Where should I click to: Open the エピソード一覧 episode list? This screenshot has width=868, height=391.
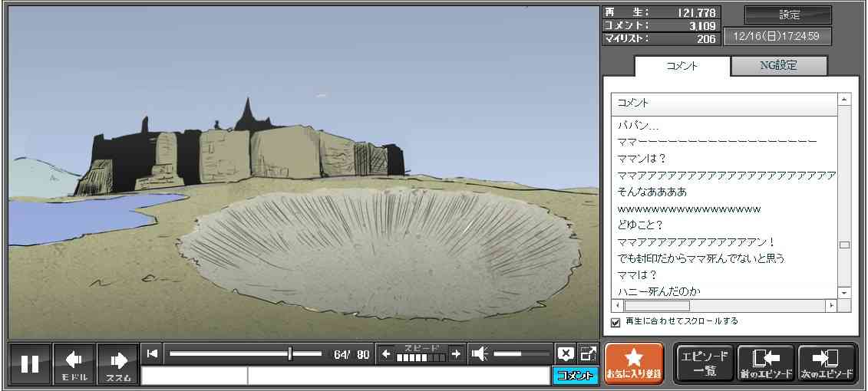[x=704, y=363]
